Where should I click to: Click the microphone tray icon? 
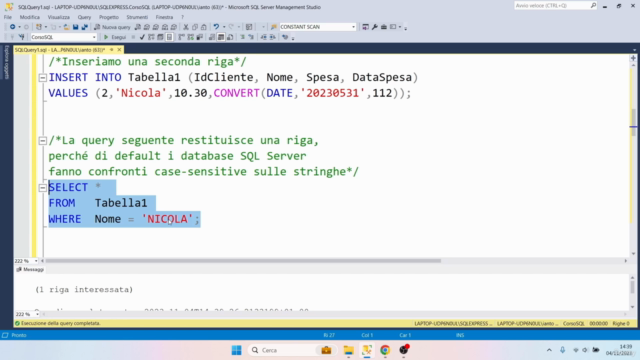[562, 350]
